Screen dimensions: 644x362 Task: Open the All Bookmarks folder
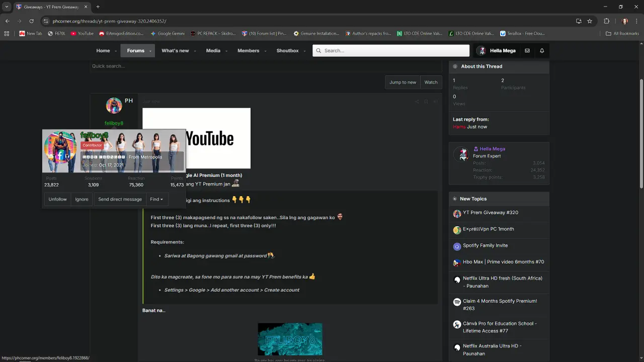click(622, 34)
